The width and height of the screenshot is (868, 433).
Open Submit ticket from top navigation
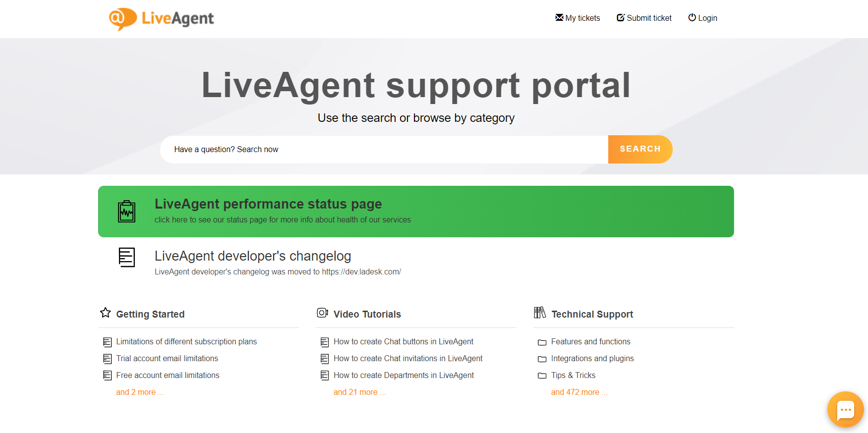coord(644,18)
